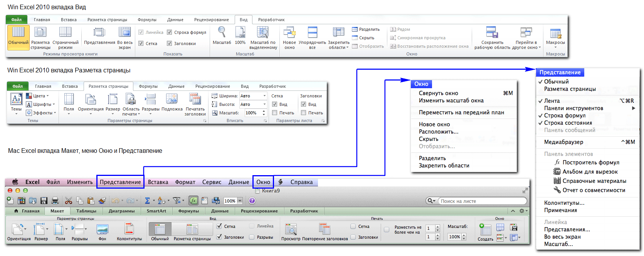Click the AutoSum sigma icon in Mac toolbar
This screenshot has width=644, height=256.
point(147,201)
